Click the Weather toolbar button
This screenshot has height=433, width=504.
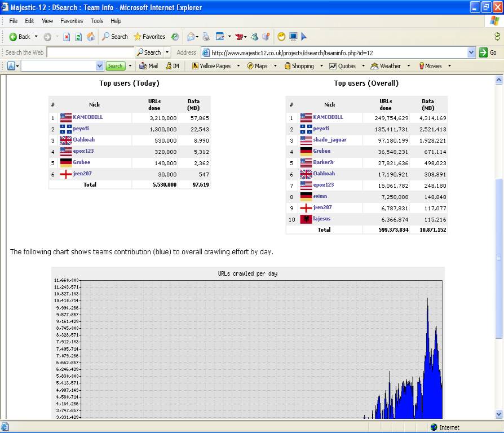[386, 66]
